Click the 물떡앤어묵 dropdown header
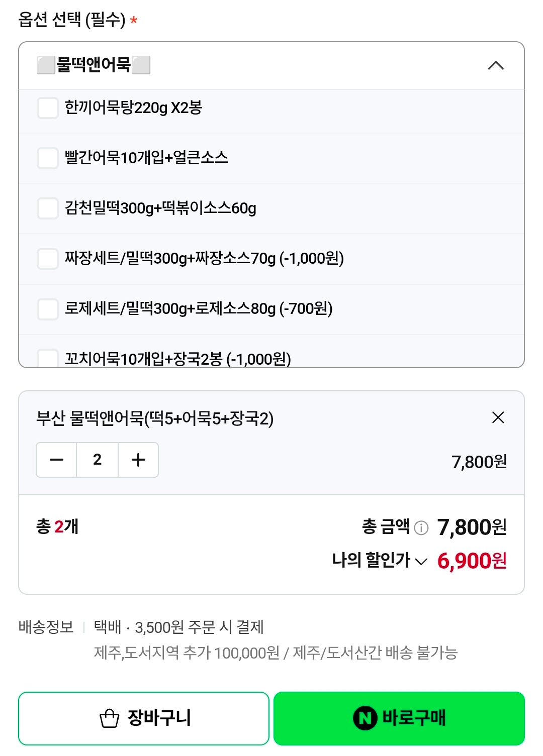The image size is (543, 756). (x=271, y=66)
